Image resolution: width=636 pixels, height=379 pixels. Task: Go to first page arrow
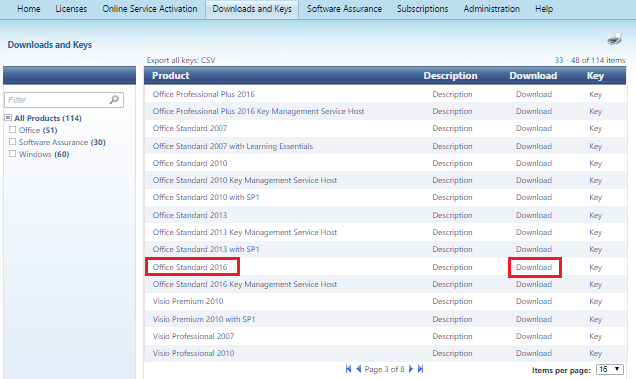(x=348, y=369)
